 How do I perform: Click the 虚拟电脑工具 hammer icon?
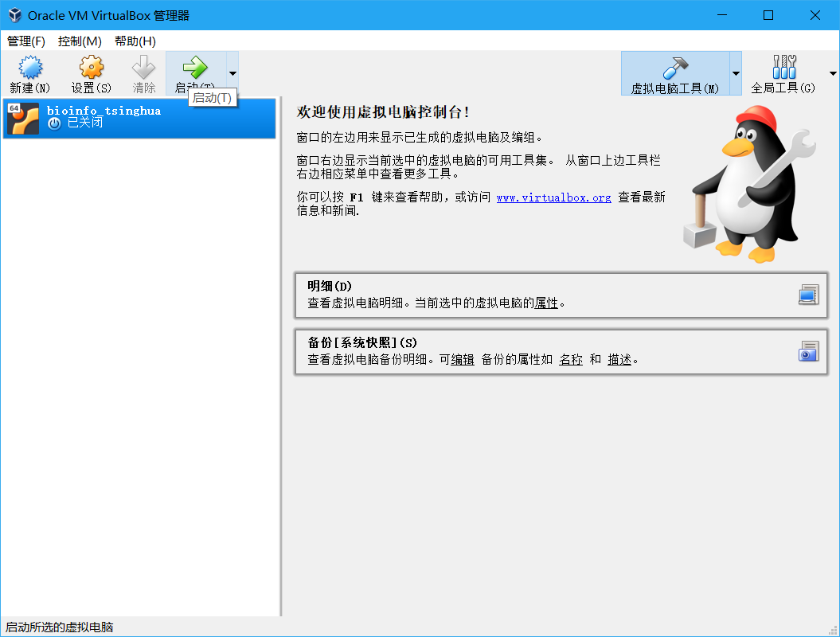[x=675, y=68]
